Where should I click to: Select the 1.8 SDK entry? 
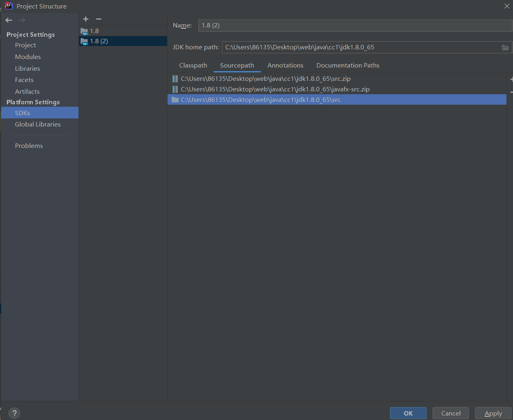point(123,31)
